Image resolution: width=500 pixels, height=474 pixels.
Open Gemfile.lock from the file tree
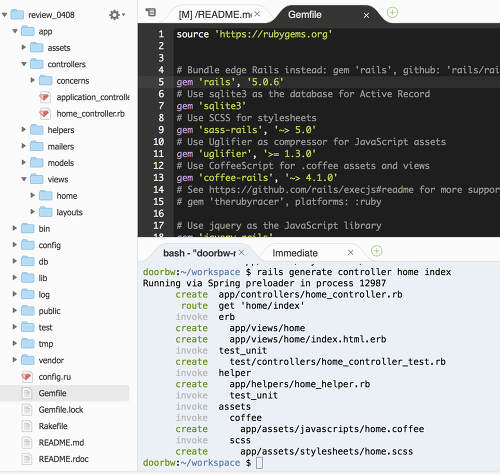point(61,410)
